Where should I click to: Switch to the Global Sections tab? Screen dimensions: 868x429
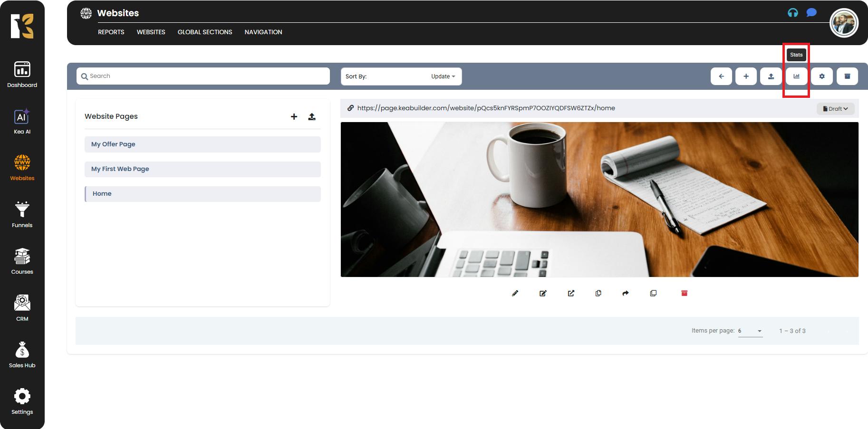(x=205, y=32)
